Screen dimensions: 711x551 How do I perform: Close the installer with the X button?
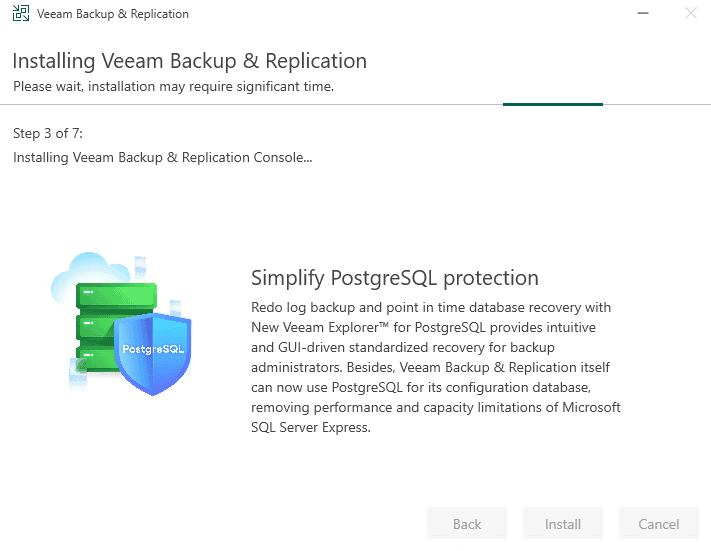[x=690, y=14]
